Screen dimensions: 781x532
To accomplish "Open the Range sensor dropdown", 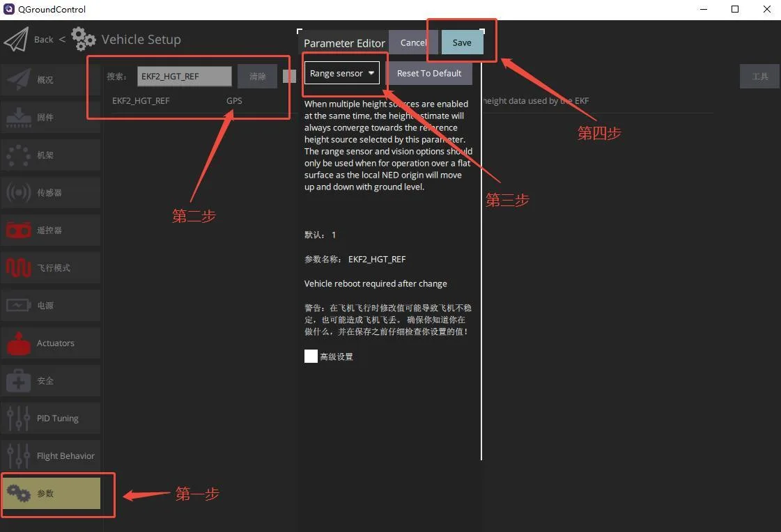I will (341, 73).
